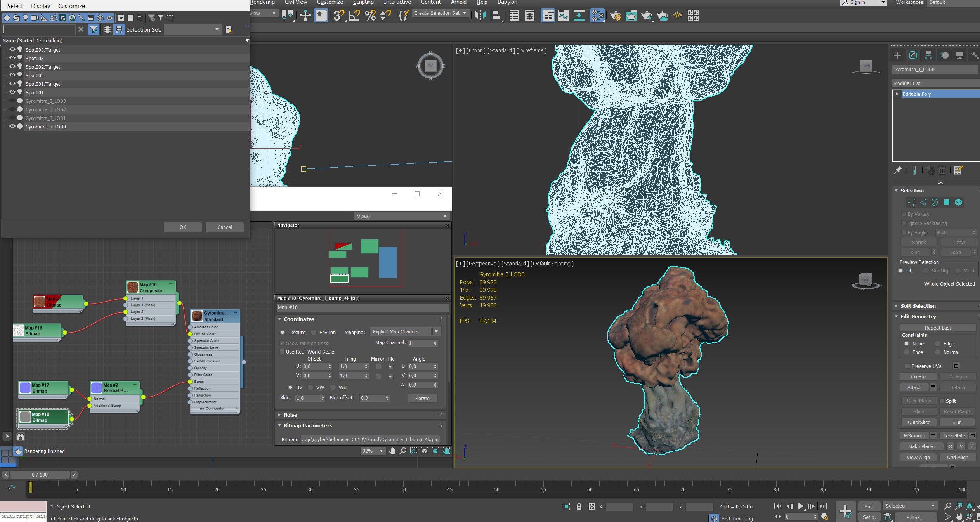The height and width of the screenshot is (522, 980).
Task: Open the Curve Editor icon
Action: pyautogui.click(x=563, y=16)
